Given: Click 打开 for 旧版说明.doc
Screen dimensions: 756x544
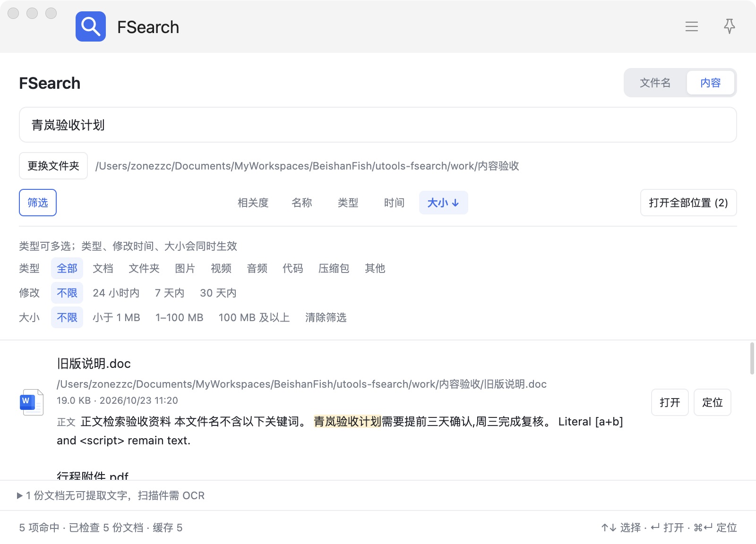Looking at the screenshot, I should pos(670,402).
